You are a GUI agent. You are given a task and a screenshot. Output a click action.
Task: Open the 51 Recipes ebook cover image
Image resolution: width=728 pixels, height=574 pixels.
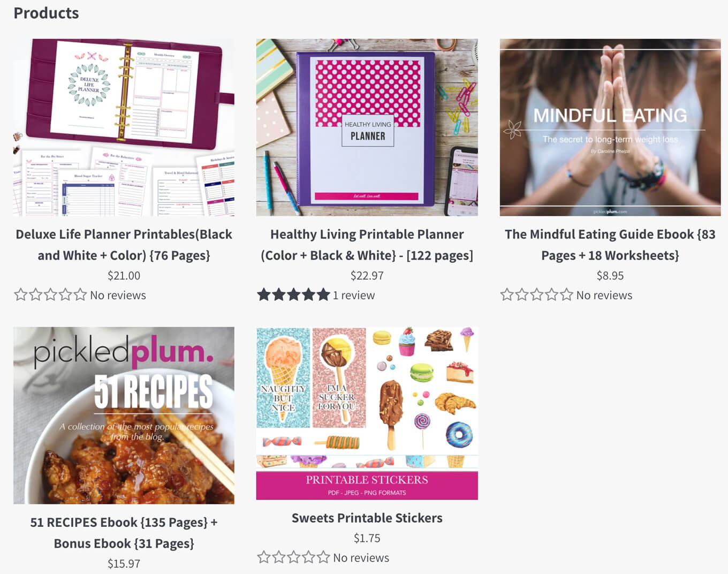[x=124, y=416]
